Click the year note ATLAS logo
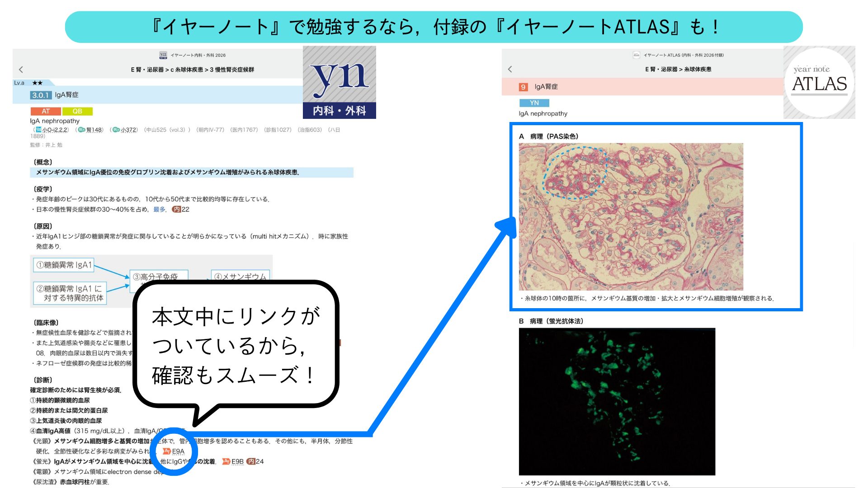The width and height of the screenshot is (868, 488). (x=819, y=82)
